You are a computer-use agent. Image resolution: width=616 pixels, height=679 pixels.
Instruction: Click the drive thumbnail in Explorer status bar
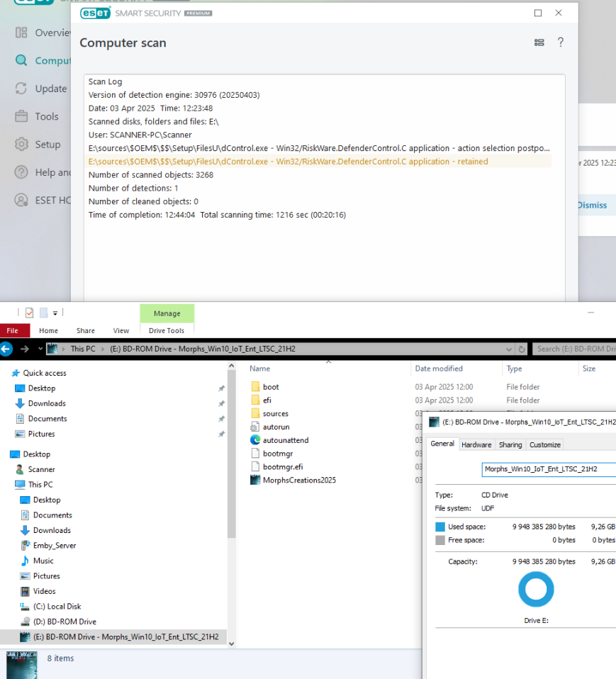22,665
